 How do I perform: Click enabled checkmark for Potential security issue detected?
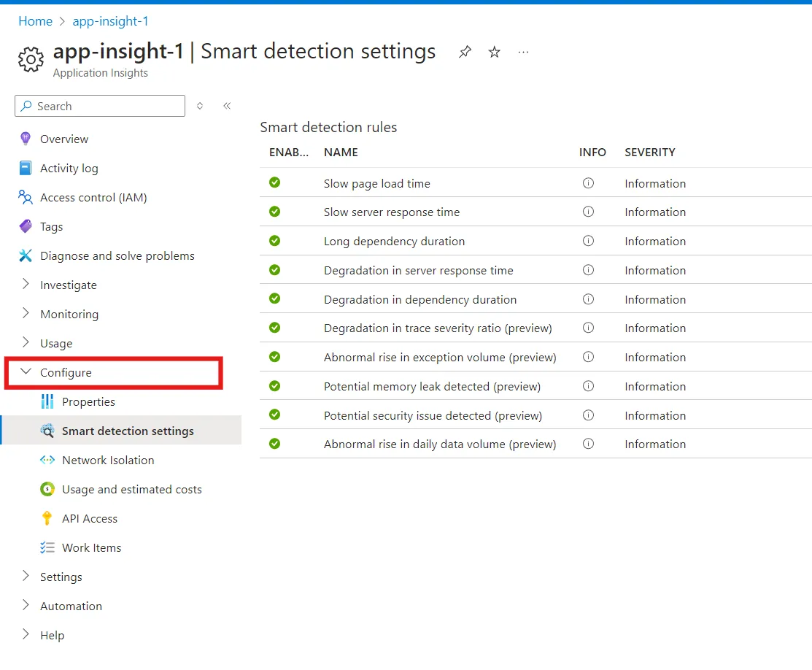274,415
